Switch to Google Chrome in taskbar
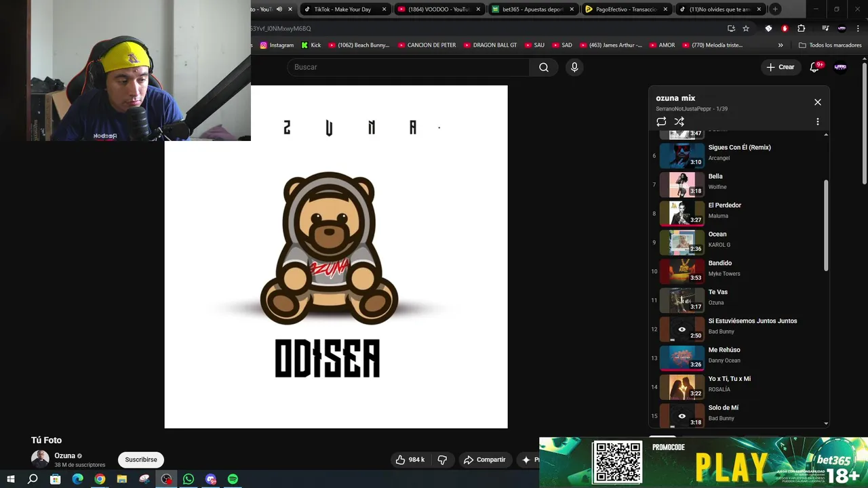Viewport: 868px width, 488px height. click(x=100, y=479)
